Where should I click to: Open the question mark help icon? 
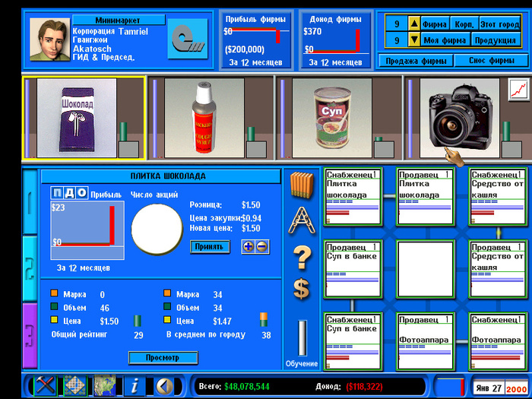point(302,257)
